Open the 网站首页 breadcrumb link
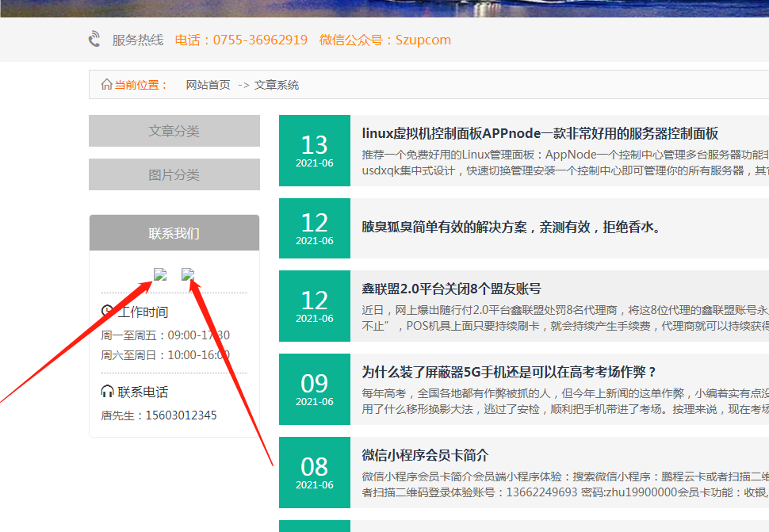 [x=208, y=85]
